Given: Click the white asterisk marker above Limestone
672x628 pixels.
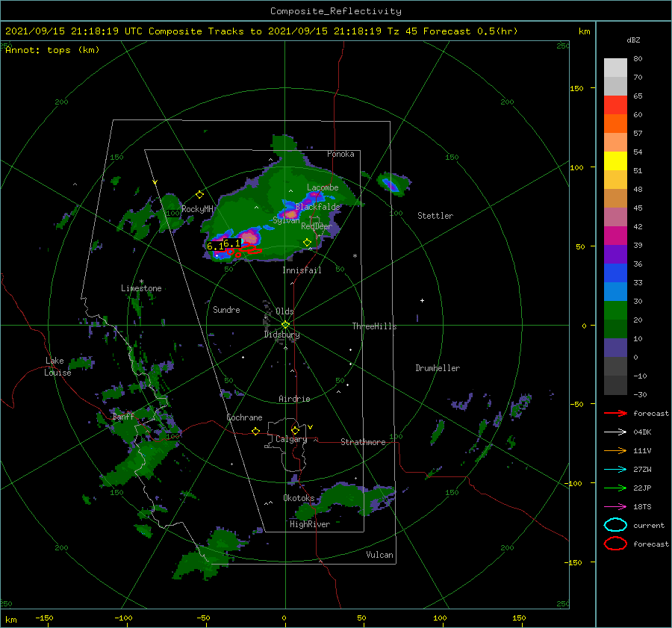Looking at the screenshot, I should click(141, 282).
